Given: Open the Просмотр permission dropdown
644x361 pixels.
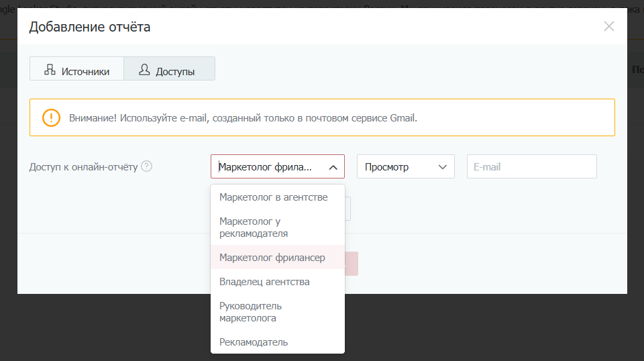Looking at the screenshot, I should point(405,166).
